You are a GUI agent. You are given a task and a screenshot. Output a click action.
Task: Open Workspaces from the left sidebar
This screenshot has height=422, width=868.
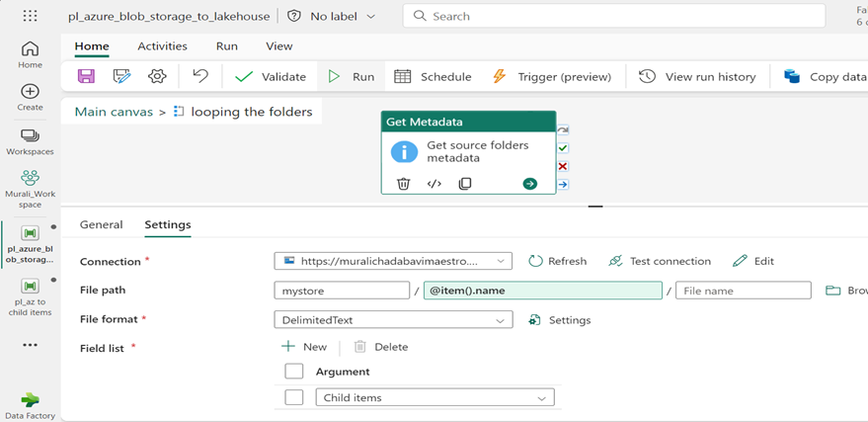(x=30, y=140)
